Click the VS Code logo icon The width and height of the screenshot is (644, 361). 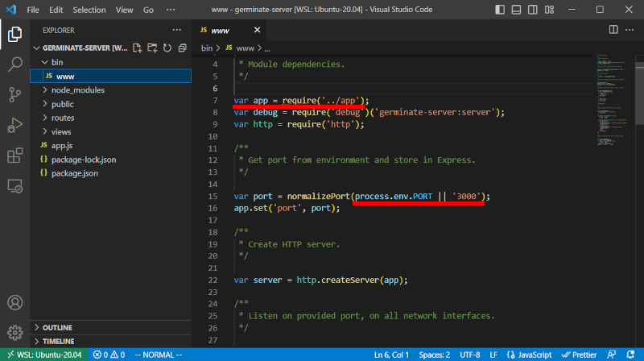click(x=11, y=10)
